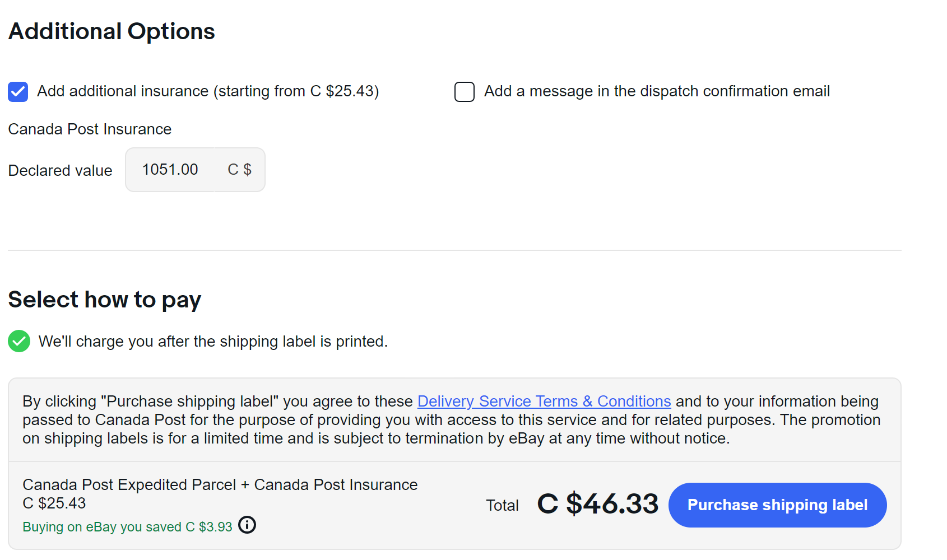Screen dimensions: 947x560
Task: Click the Purchase shipping label button
Action: [777, 505]
